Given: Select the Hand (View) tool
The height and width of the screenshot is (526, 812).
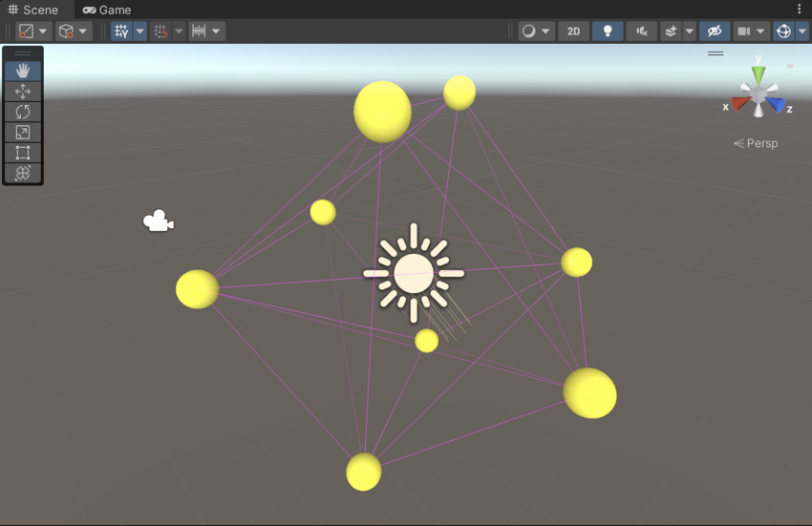Looking at the screenshot, I should [x=23, y=72].
